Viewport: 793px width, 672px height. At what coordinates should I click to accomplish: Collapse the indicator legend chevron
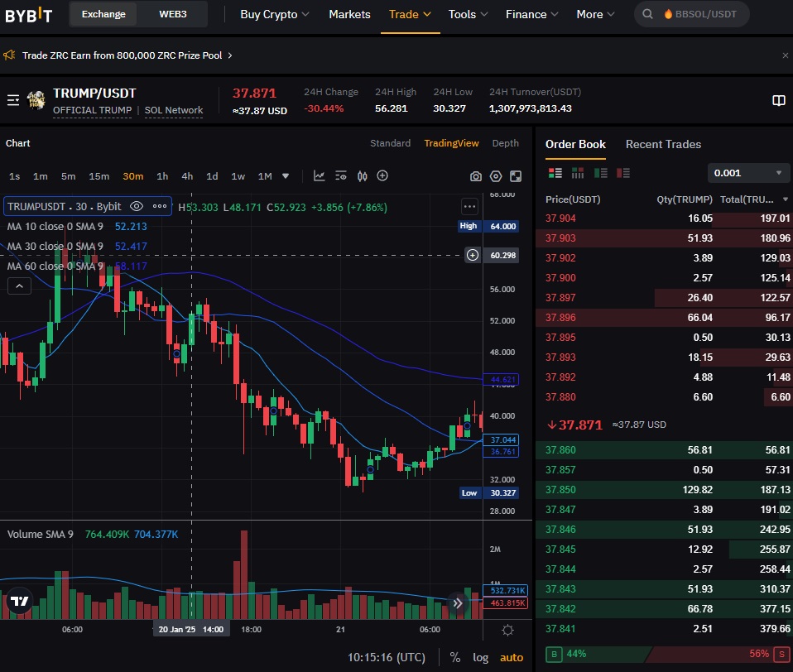(x=19, y=286)
